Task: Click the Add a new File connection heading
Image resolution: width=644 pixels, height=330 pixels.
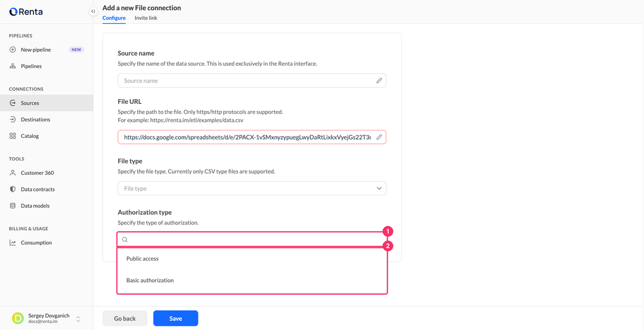Action: (142, 8)
